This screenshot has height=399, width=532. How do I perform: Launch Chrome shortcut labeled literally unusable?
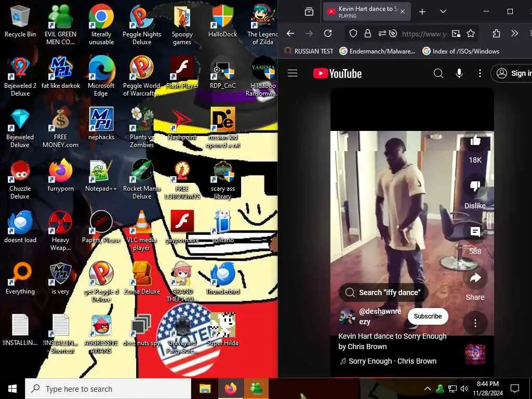[101, 24]
